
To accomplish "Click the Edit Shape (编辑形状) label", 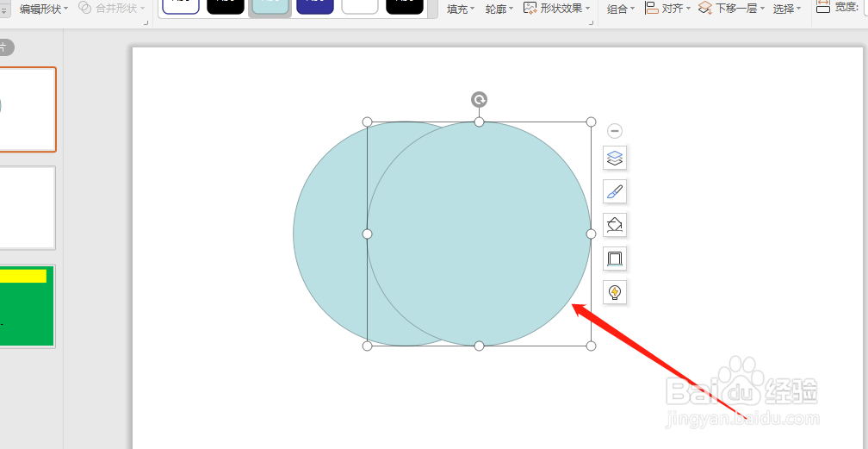I will click(40, 9).
